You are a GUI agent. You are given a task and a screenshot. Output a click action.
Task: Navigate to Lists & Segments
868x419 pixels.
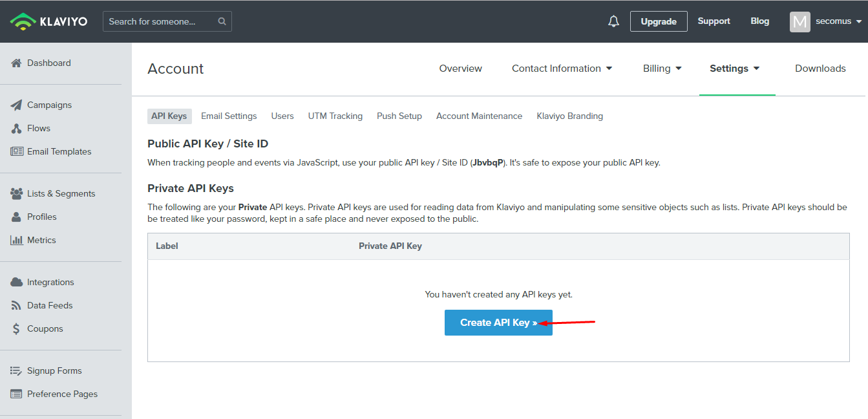pyautogui.click(x=61, y=193)
